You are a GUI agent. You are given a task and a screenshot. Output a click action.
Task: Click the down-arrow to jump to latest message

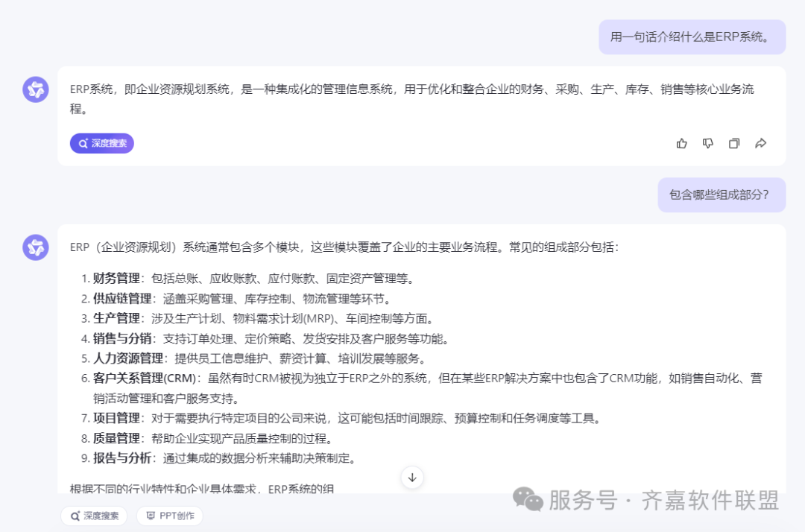point(411,478)
